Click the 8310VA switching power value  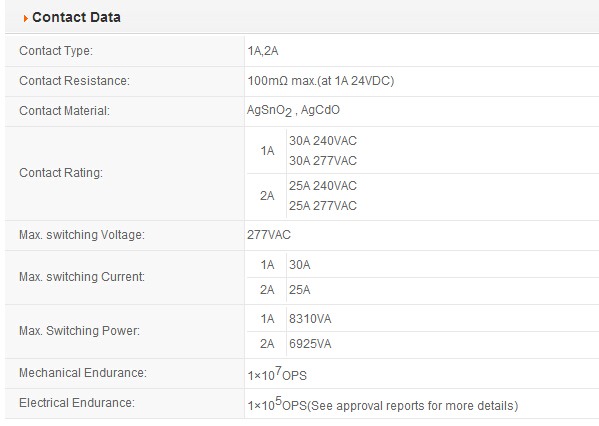[310, 319]
